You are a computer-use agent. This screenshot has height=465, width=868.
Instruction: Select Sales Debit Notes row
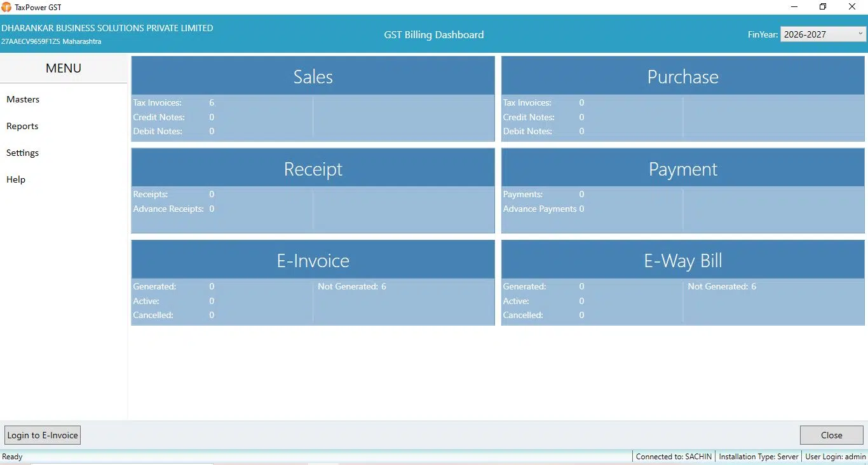[x=173, y=131]
